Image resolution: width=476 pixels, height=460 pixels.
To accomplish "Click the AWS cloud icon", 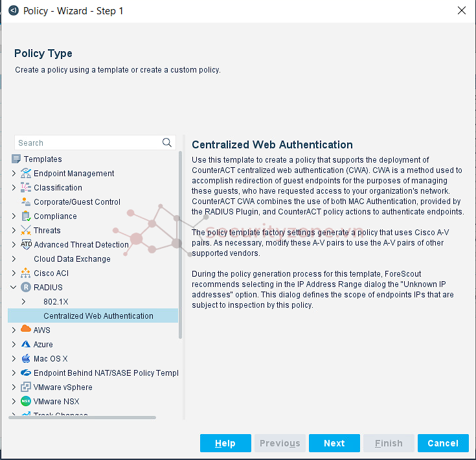I will [26, 329].
